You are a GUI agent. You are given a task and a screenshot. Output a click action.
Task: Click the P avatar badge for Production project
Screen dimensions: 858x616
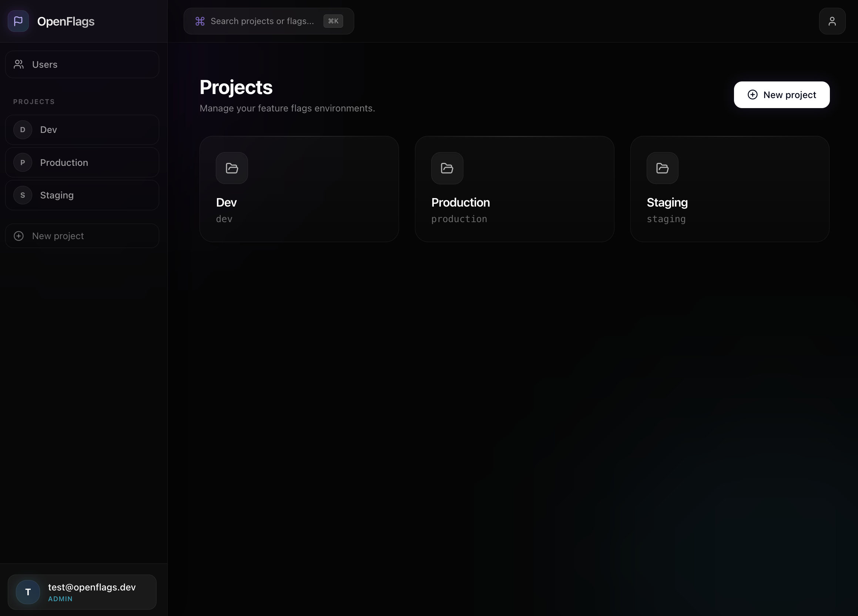click(x=22, y=162)
